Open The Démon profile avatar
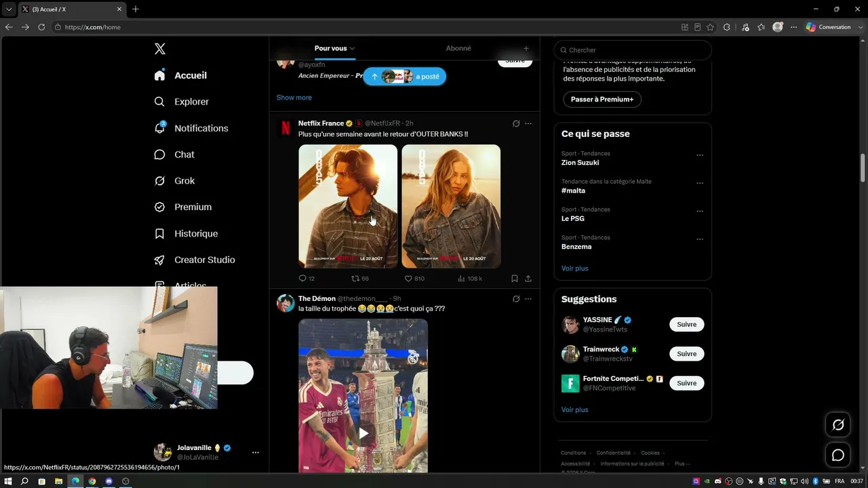The height and width of the screenshot is (488, 868). [285, 303]
